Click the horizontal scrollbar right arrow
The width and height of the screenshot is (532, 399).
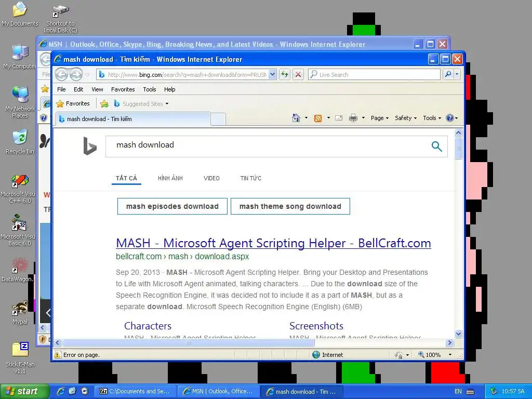pos(449,343)
